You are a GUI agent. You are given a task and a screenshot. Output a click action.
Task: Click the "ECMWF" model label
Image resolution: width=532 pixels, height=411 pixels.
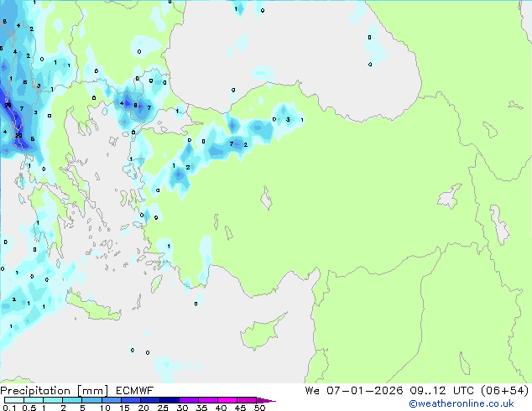tap(135, 391)
